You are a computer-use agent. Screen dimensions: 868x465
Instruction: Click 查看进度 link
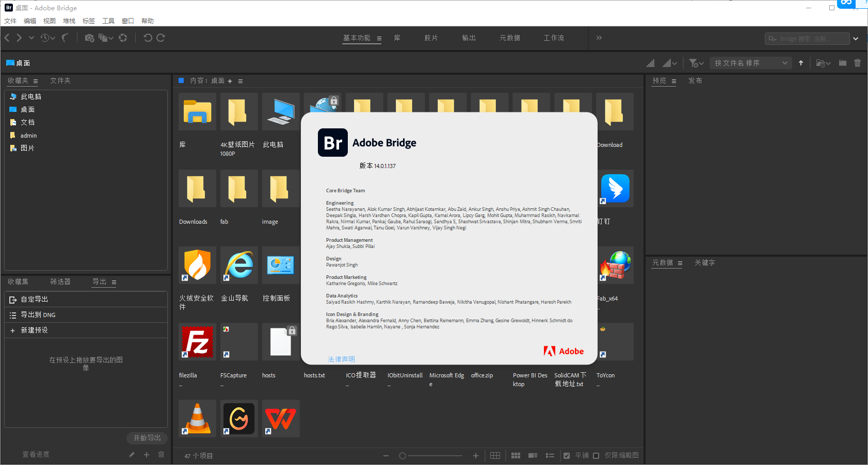coord(36,455)
